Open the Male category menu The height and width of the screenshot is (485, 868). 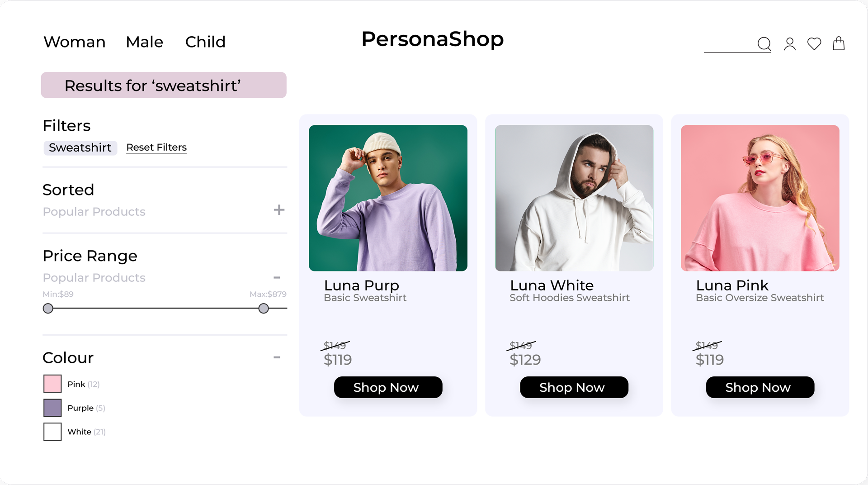[x=144, y=42]
